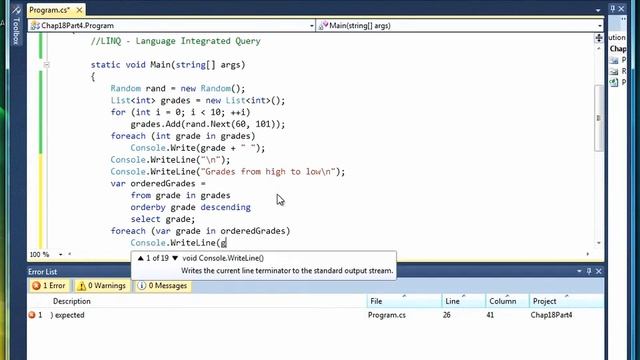640x360 pixels.
Task: Open the document tab list dropdown arrow
Action: point(598,10)
